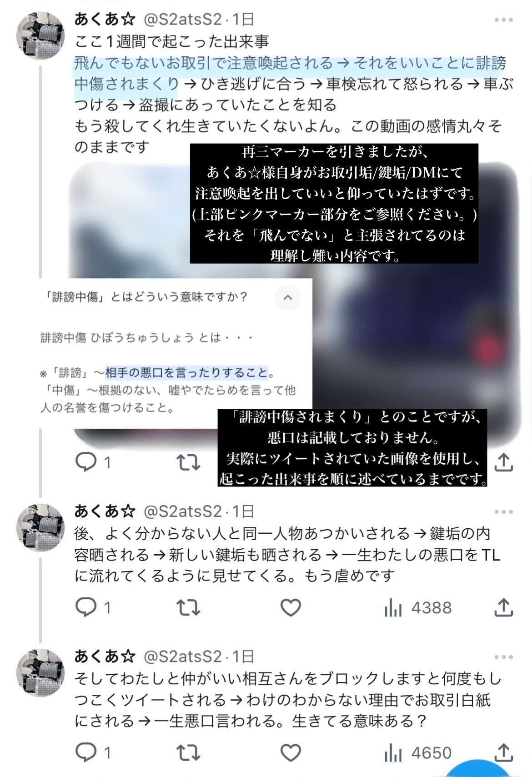
Task: Retweet the second tweet
Action: tap(188, 607)
